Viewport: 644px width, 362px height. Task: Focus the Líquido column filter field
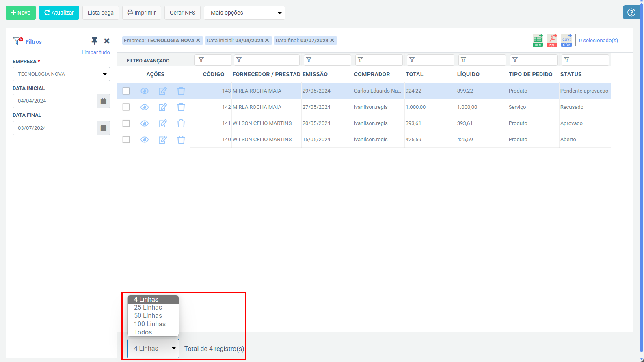482,60
